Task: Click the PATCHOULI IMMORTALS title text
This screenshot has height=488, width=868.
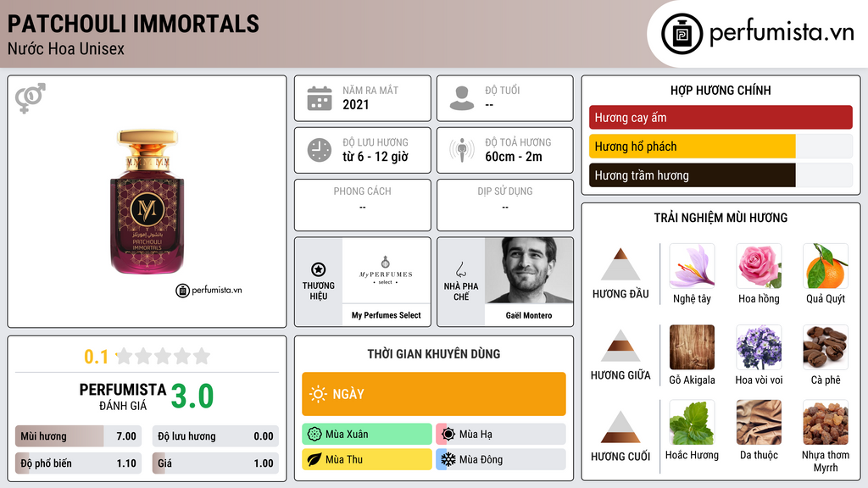Action: tap(133, 24)
